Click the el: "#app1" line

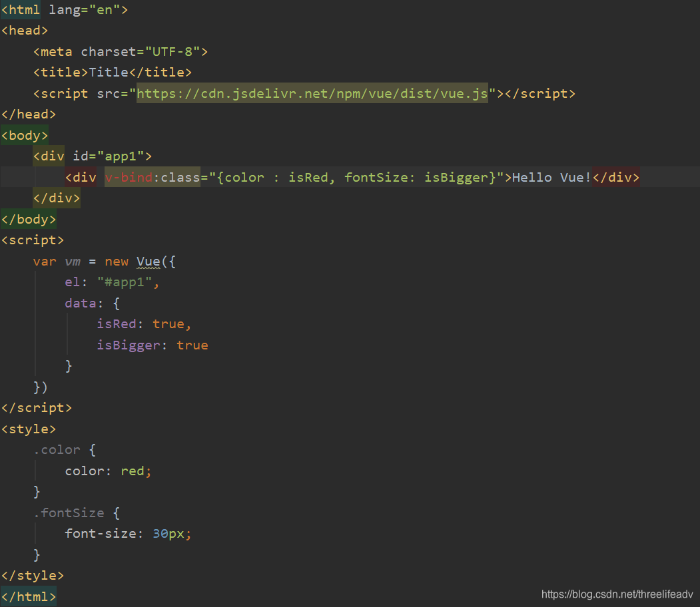[x=112, y=282]
